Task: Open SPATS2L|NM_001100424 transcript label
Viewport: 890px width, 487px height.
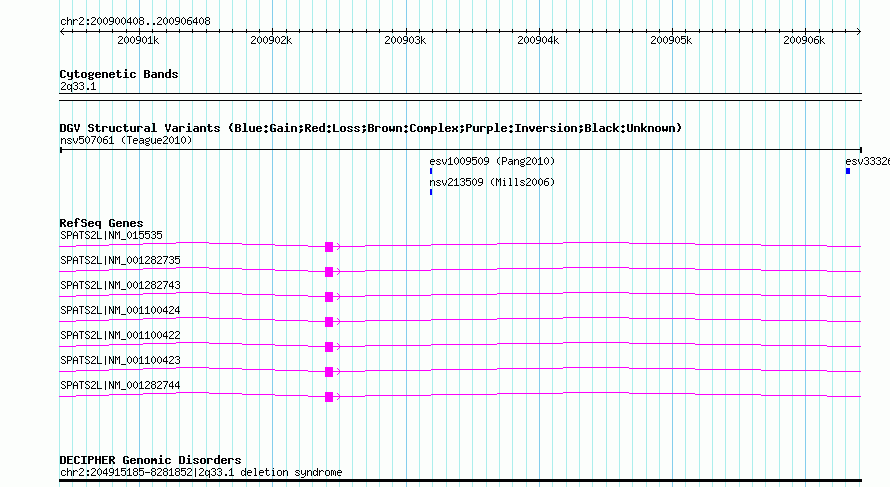Action: point(120,310)
